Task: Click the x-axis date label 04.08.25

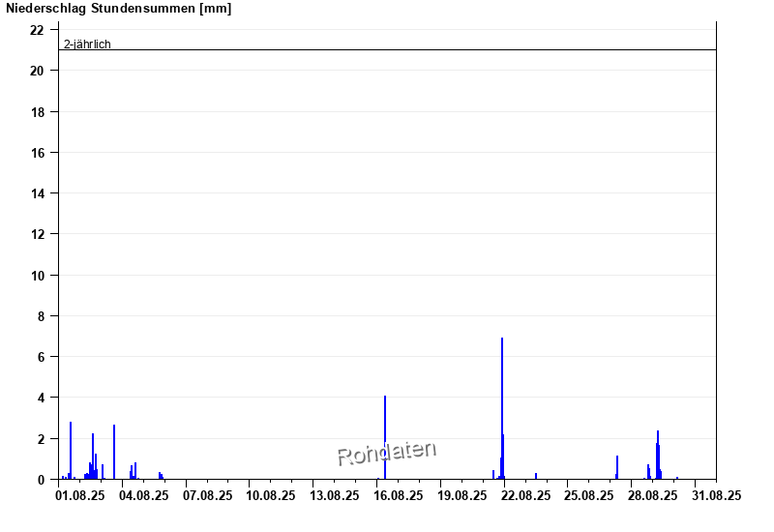Action: point(143,495)
